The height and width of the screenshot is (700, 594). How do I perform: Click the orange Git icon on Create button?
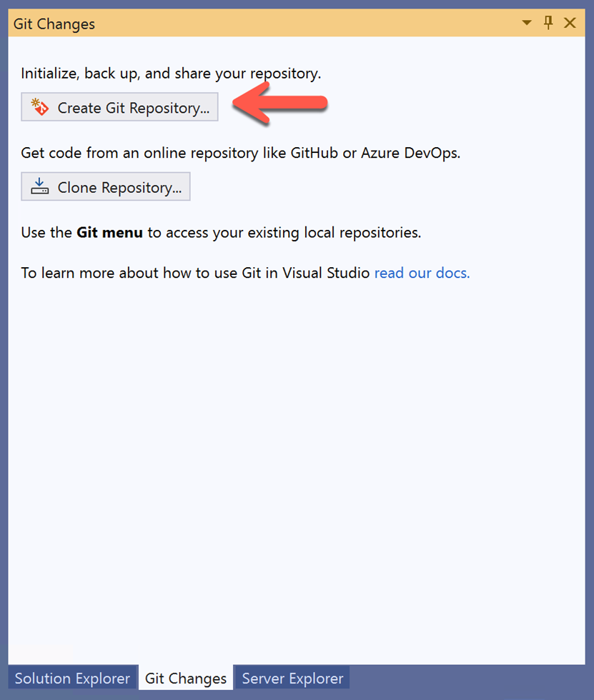pyautogui.click(x=40, y=107)
